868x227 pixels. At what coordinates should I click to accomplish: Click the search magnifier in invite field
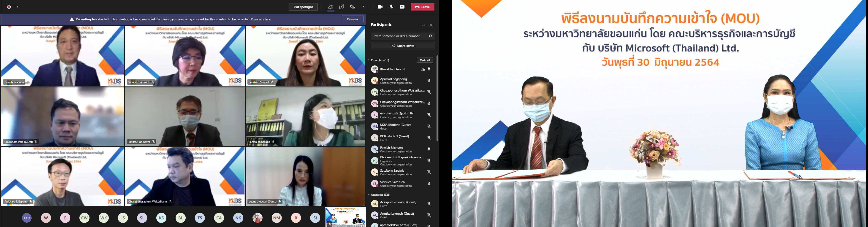[x=431, y=36]
